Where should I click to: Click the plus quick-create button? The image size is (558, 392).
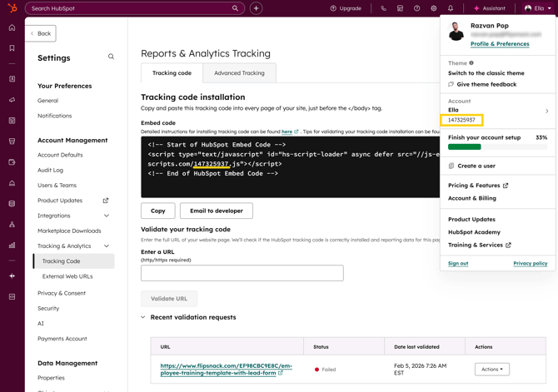[256, 8]
